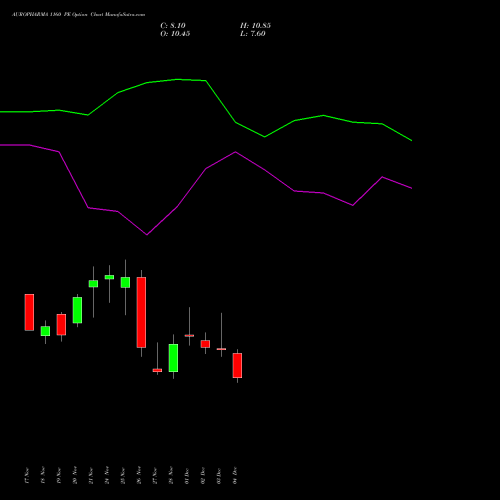
Task: Click the red candlestick for 02 Dec
Action: click(205, 344)
